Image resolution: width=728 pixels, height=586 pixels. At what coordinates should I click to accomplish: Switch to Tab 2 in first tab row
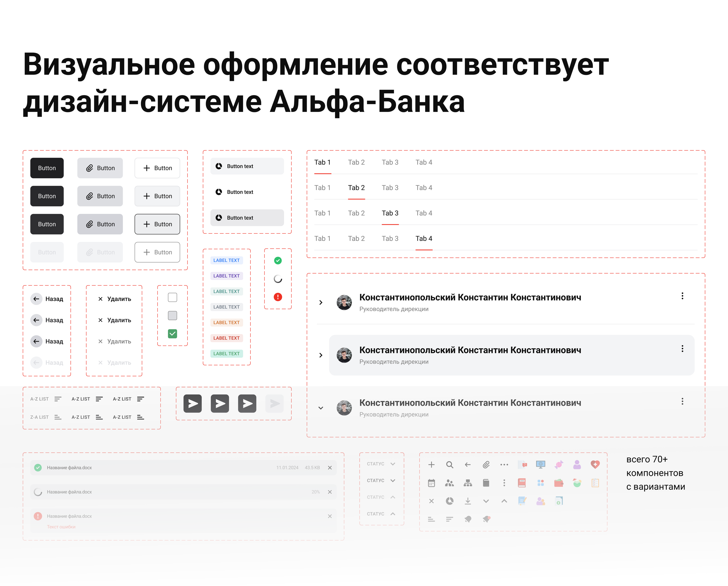pos(356,162)
